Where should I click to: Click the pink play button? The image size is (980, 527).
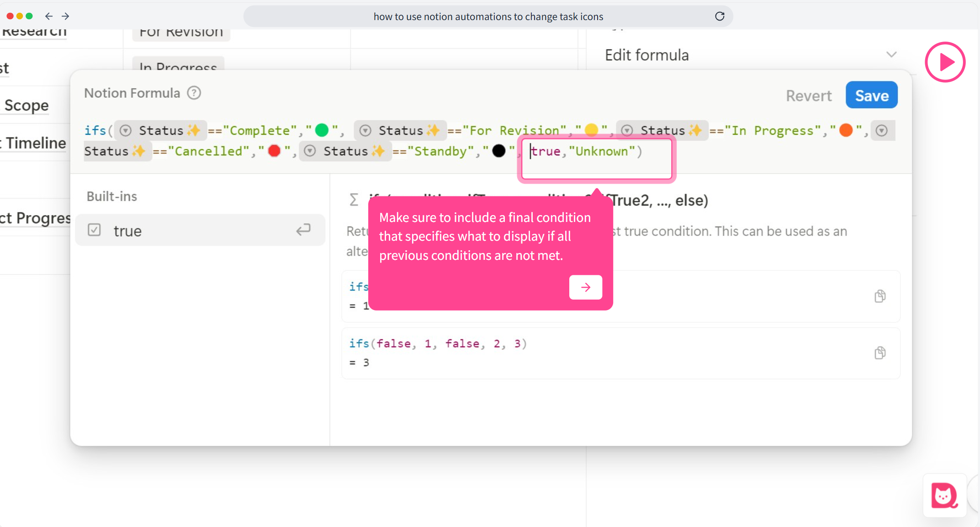(x=945, y=62)
